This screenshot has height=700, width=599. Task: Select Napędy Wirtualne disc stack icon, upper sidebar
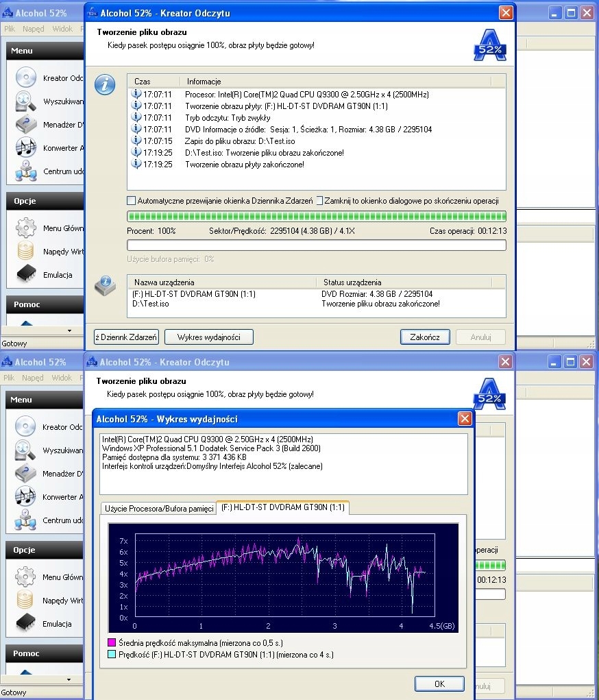click(26, 251)
